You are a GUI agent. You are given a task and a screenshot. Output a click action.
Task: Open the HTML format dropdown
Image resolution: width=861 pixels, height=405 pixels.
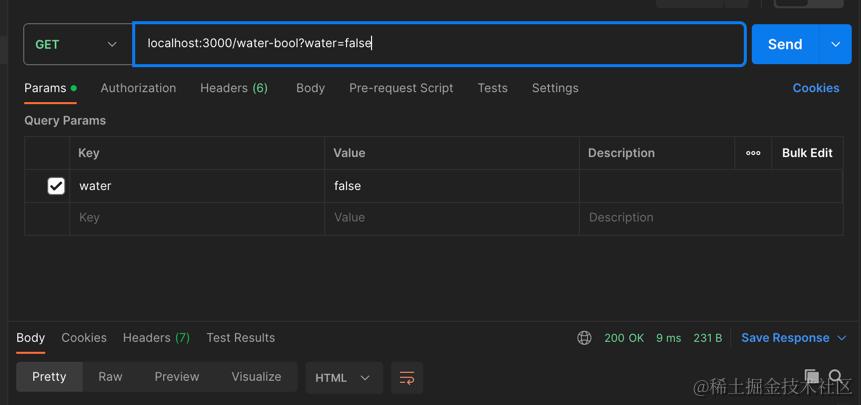coord(342,378)
